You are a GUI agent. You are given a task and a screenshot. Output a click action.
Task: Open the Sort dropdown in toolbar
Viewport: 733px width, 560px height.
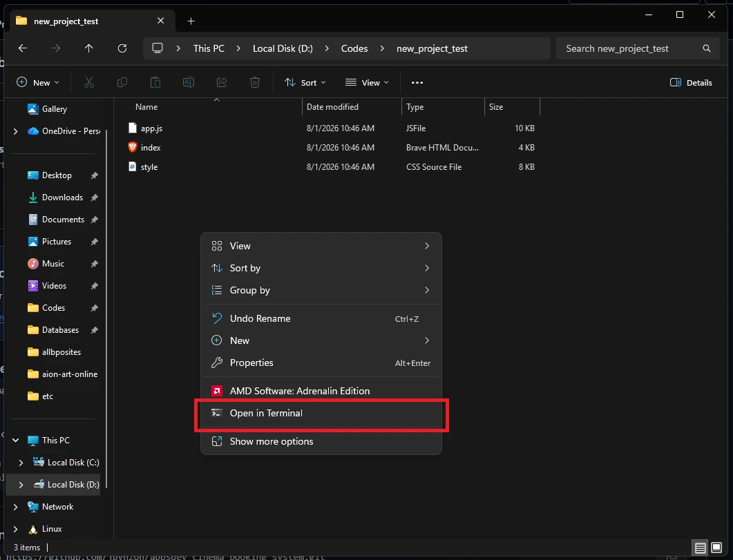(x=305, y=83)
